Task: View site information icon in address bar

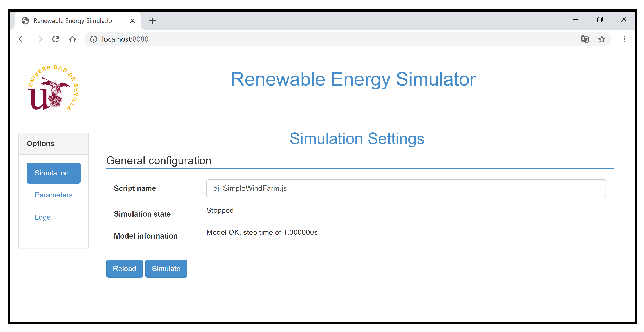Action: pyautogui.click(x=93, y=39)
